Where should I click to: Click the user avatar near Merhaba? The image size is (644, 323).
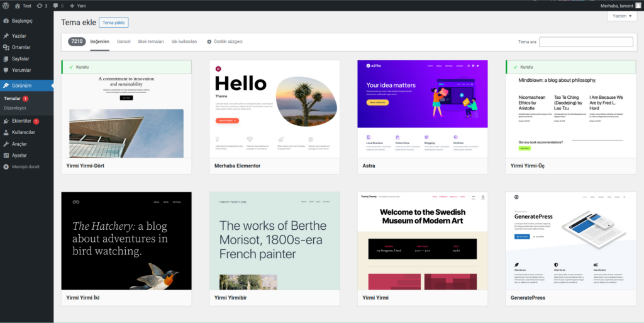[638, 5]
